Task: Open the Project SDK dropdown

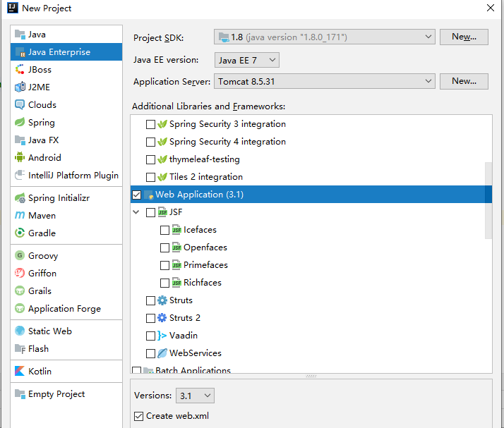Action: [x=324, y=37]
